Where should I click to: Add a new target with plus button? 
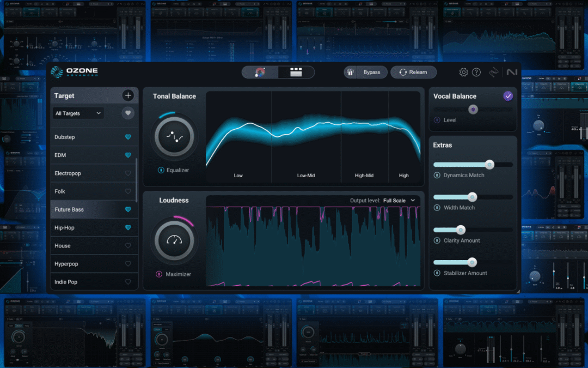pos(128,95)
